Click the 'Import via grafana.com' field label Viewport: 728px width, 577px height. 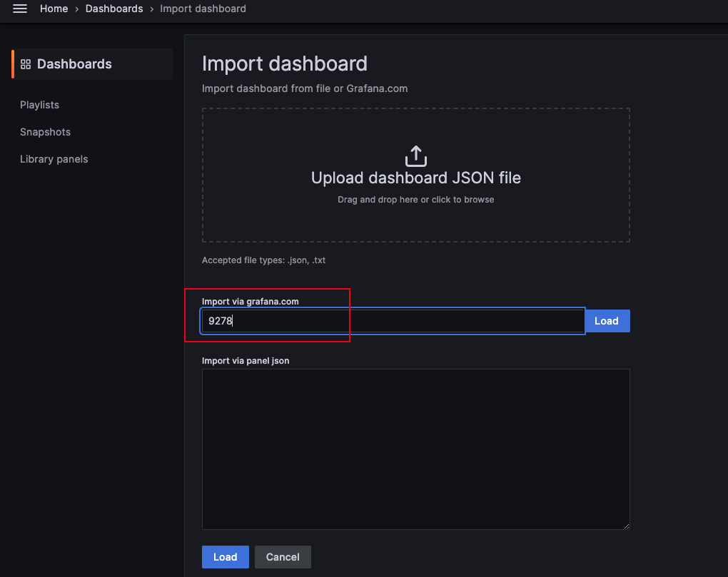click(250, 302)
